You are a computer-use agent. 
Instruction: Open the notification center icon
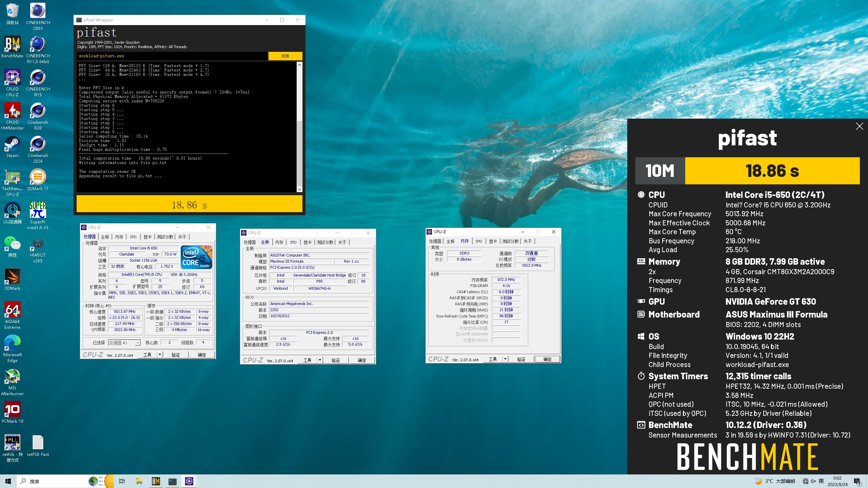pos(857,481)
